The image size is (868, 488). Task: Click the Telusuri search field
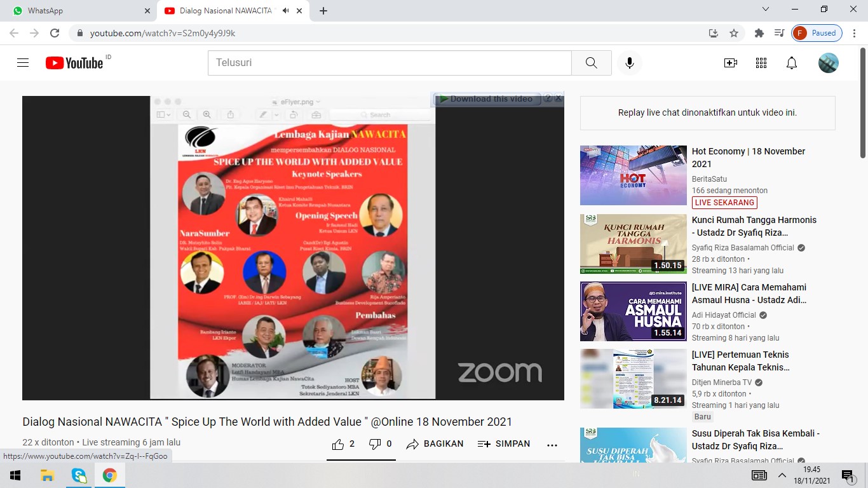pyautogui.click(x=390, y=63)
